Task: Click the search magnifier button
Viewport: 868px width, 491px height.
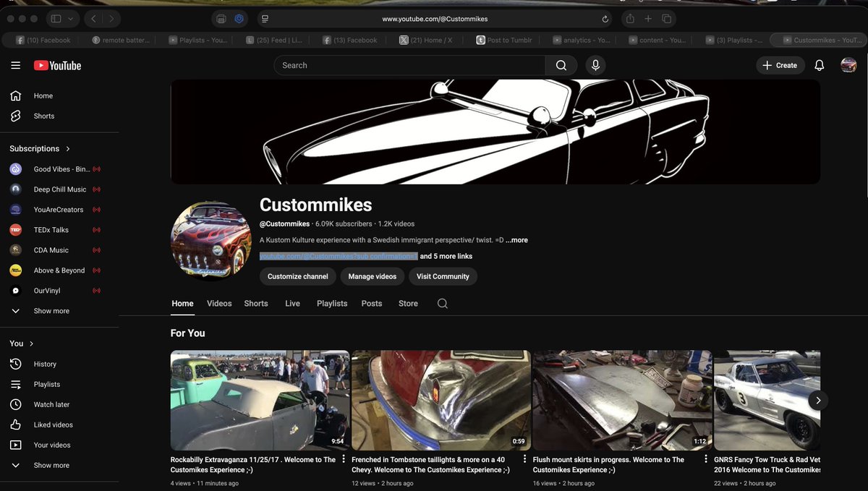Action: click(x=561, y=65)
